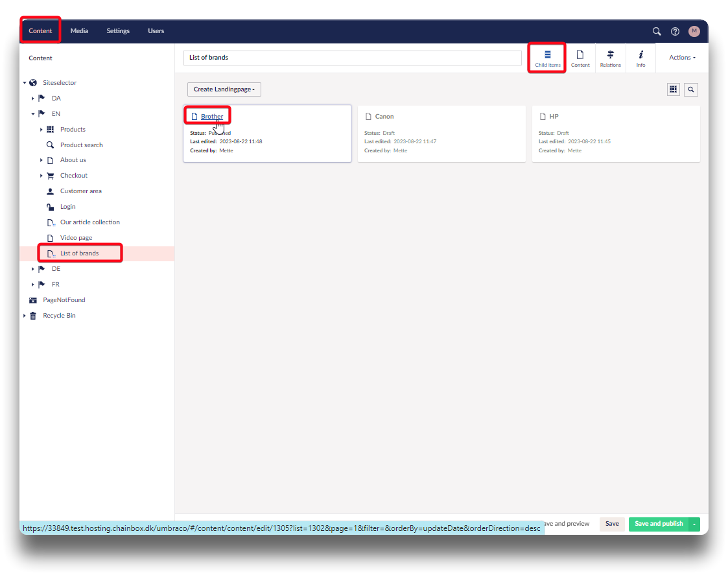This screenshot has height=575, width=728.
Task: Open the Create Landingpage dropdown
Action: [x=224, y=89]
